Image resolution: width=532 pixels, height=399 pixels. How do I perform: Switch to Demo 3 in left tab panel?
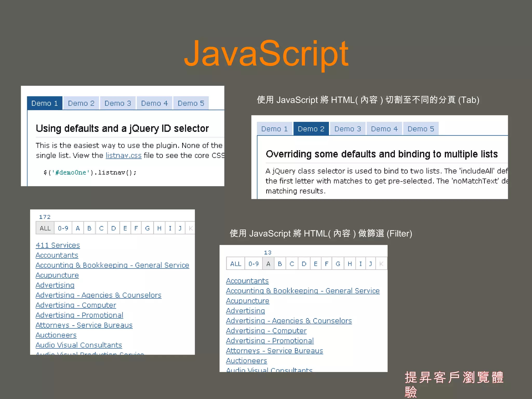(x=118, y=103)
